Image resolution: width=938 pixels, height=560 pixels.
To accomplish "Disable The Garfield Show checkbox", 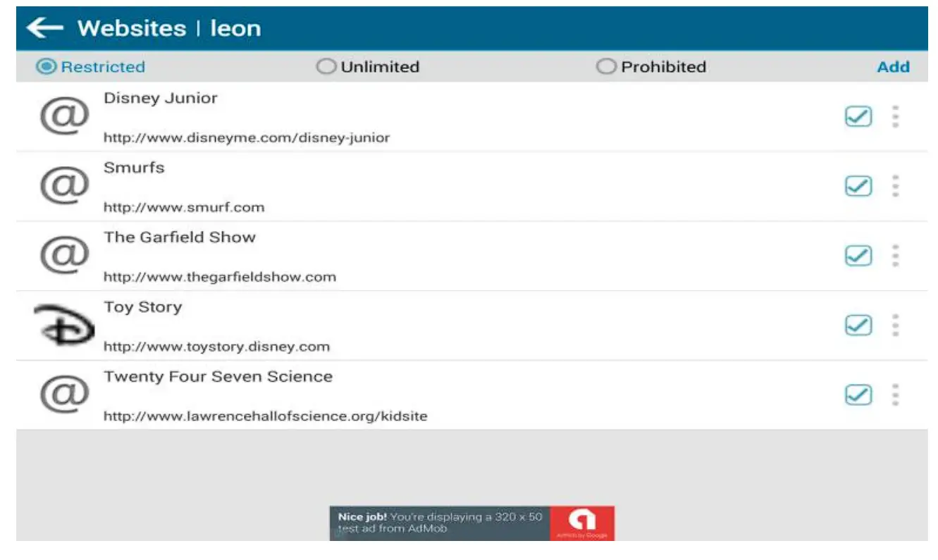I will point(858,256).
